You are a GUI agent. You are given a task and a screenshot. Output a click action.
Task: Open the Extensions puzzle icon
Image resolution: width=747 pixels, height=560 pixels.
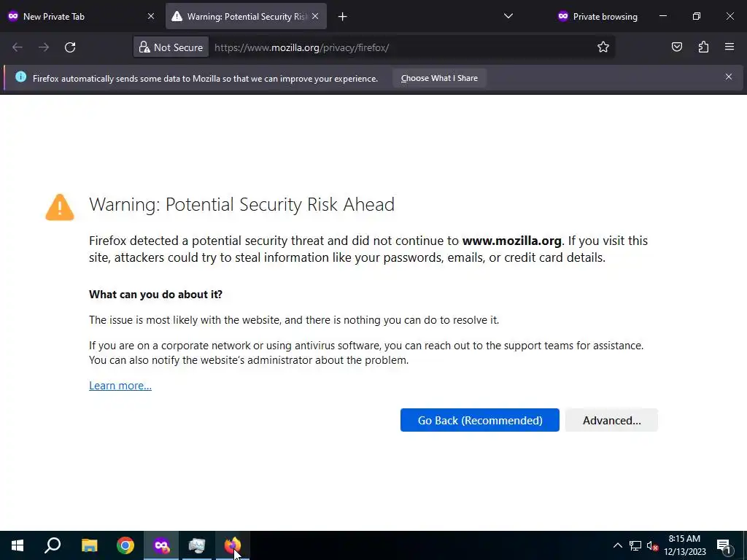[x=703, y=47]
